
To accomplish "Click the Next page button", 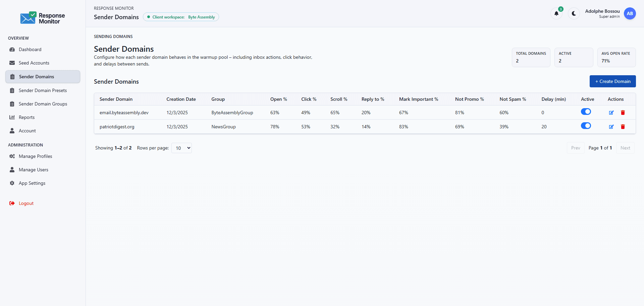I will 625,148.
